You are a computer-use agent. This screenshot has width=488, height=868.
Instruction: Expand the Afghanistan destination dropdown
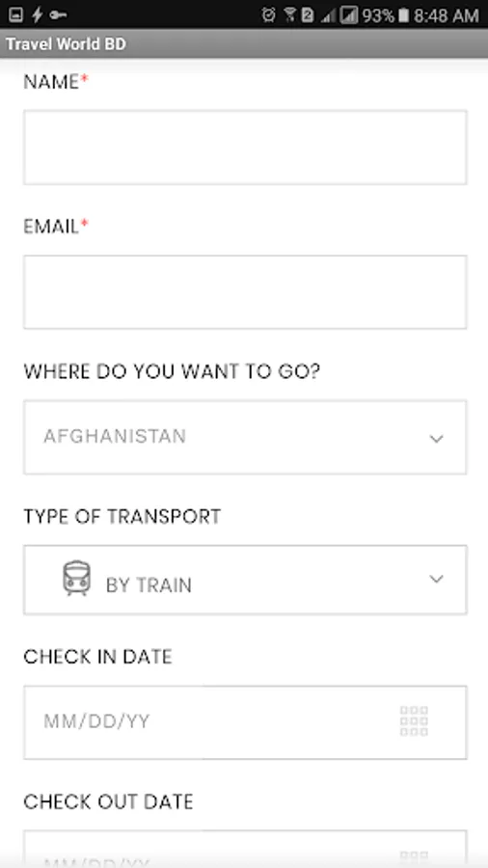click(245, 437)
